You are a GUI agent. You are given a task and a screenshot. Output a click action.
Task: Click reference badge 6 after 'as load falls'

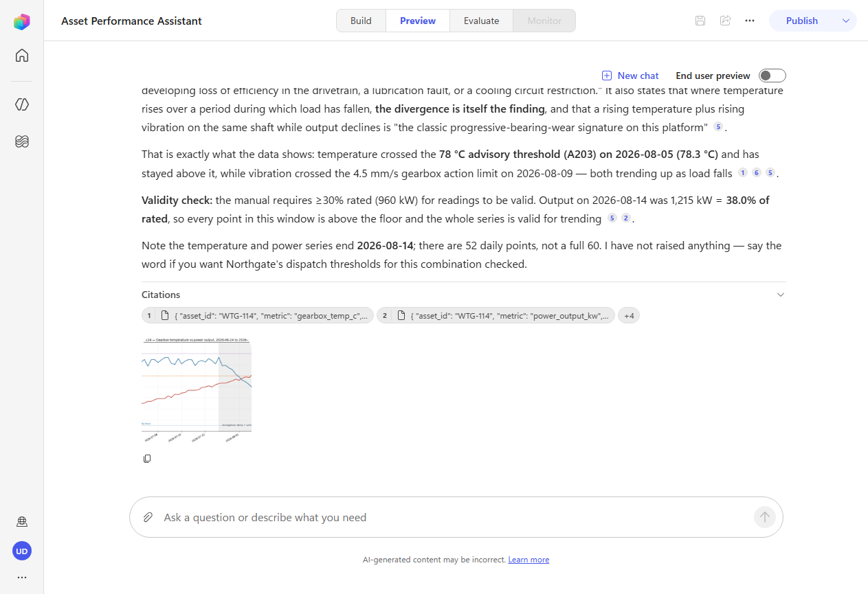click(x=757, y=173)
